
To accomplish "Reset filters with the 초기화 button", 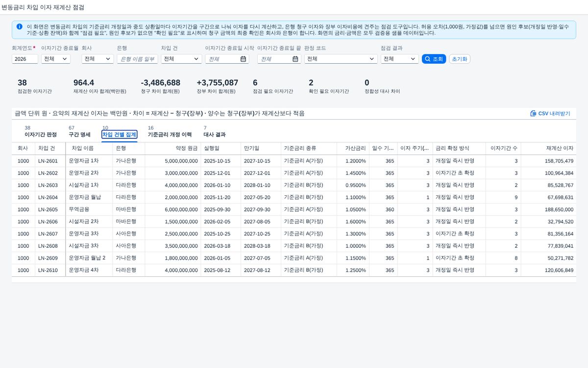I will (460, 59).
